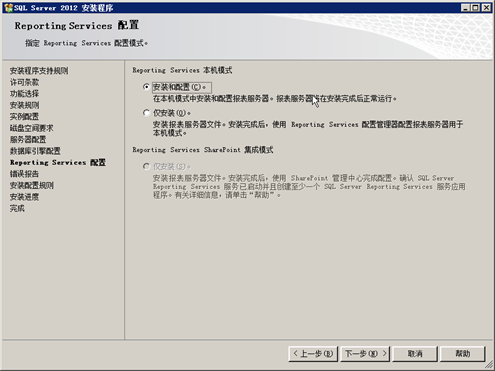Click the 安装规则 step in sidebar
495x371 pixels.
coord(24,105)
